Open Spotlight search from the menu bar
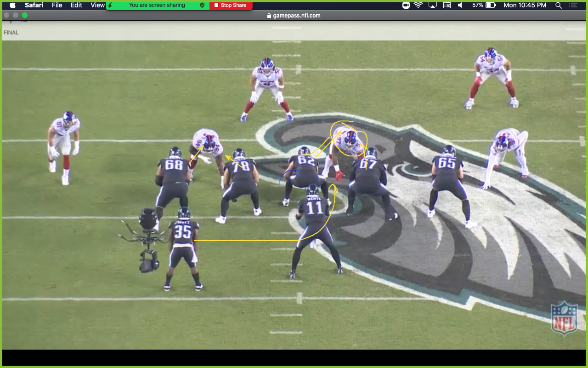The height and width of the screenshot is (368, 588). [558, 6]
